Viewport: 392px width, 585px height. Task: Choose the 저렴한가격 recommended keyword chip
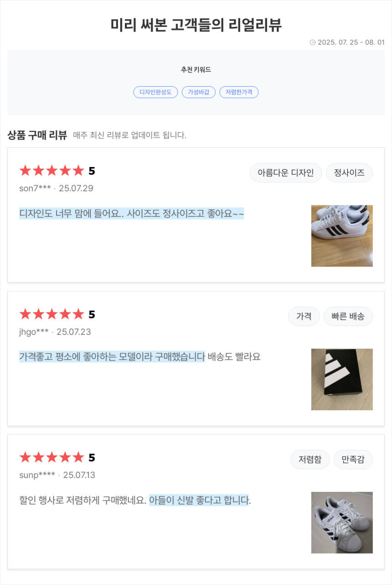pyautogui.click(x=239, y=92)
